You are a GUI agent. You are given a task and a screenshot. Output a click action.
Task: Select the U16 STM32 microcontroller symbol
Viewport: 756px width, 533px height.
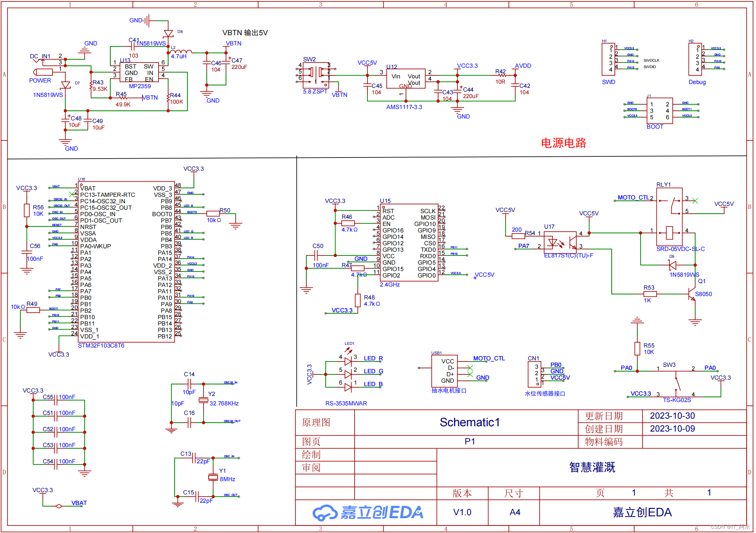click(126, 262)
